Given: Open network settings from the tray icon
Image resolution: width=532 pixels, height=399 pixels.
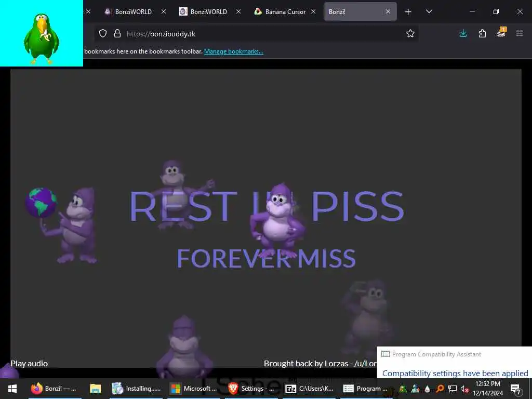Looking at the screenshot, I should (x=453, y=389).
